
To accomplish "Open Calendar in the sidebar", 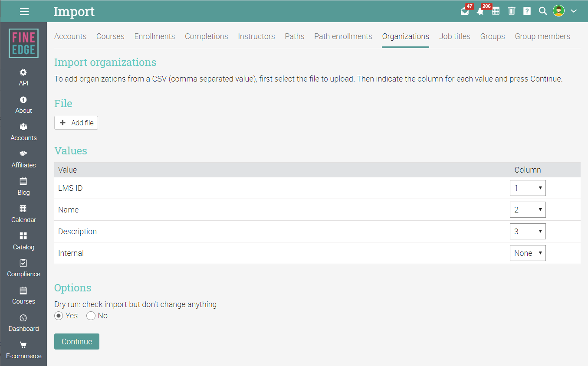I will pyautogui.click(x=23, y=214).
